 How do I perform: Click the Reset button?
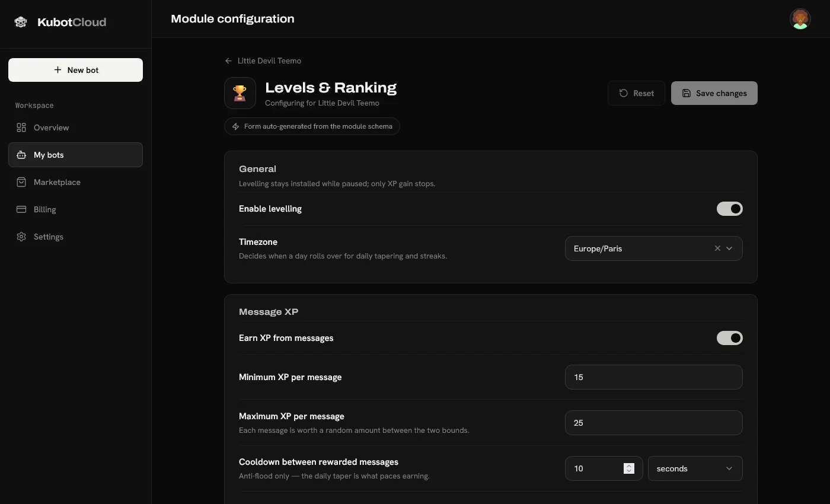point(636,93)
